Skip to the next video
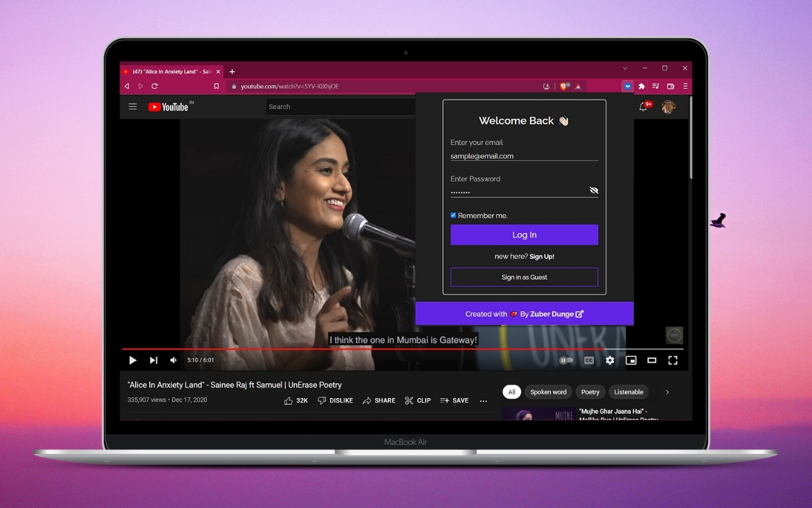The image size is (812, 508). pyautogui.click(x=154, y=360)
